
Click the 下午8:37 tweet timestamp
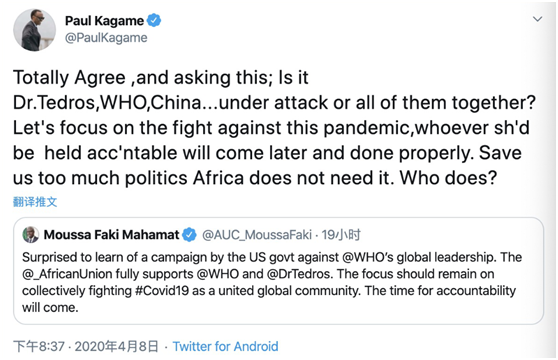(x=39, y=346)
